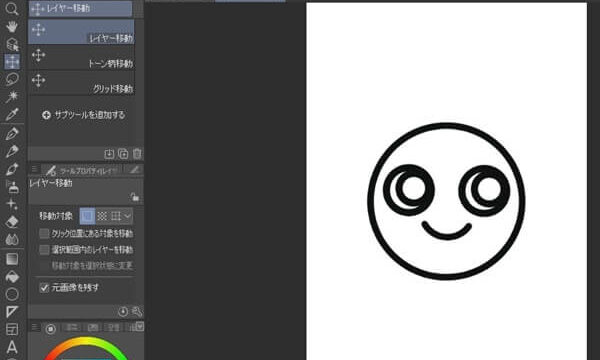Select the トーン柄移動 sub tool
The image size is (600, 360).
[82, 58]
